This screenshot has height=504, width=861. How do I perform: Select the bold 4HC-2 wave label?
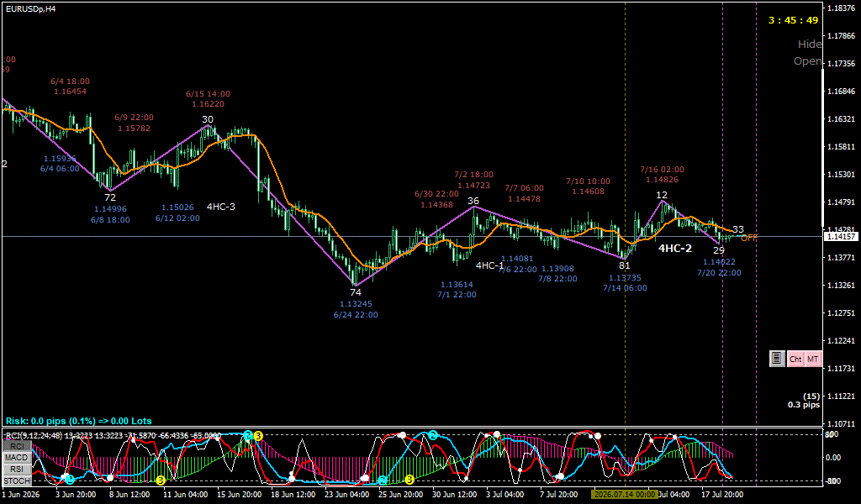[x=675, y=249]
